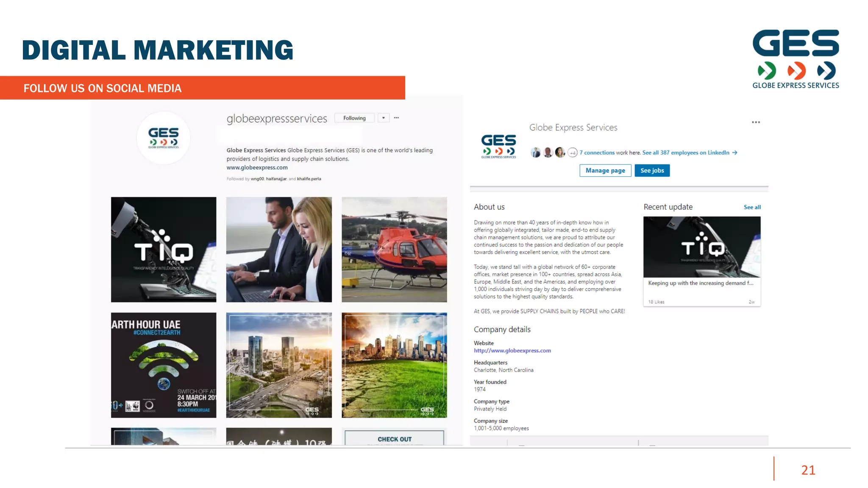Click the Chinese text post thumbnail
The image size is (868, 488).
click(x=279, y=437)
